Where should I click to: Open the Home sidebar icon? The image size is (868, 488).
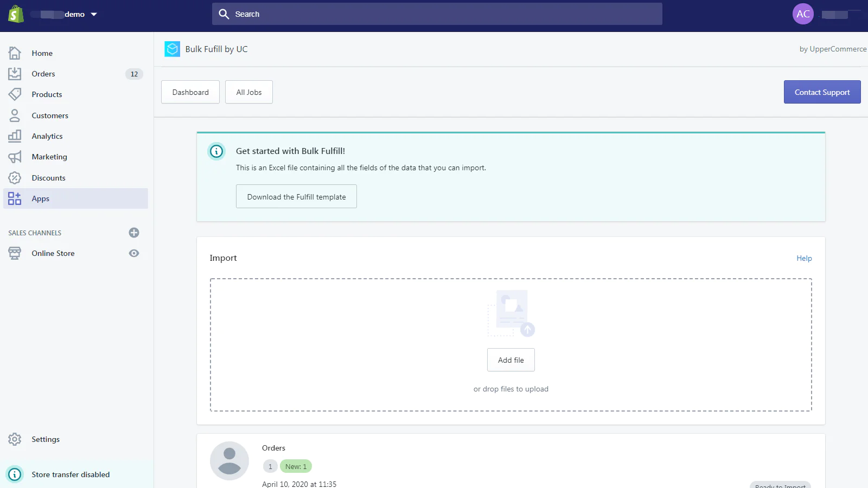coord(15,53)
